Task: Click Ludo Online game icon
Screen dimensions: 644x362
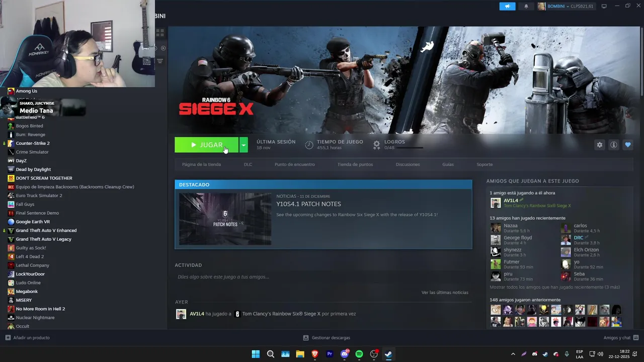Action: click(11, 283)
